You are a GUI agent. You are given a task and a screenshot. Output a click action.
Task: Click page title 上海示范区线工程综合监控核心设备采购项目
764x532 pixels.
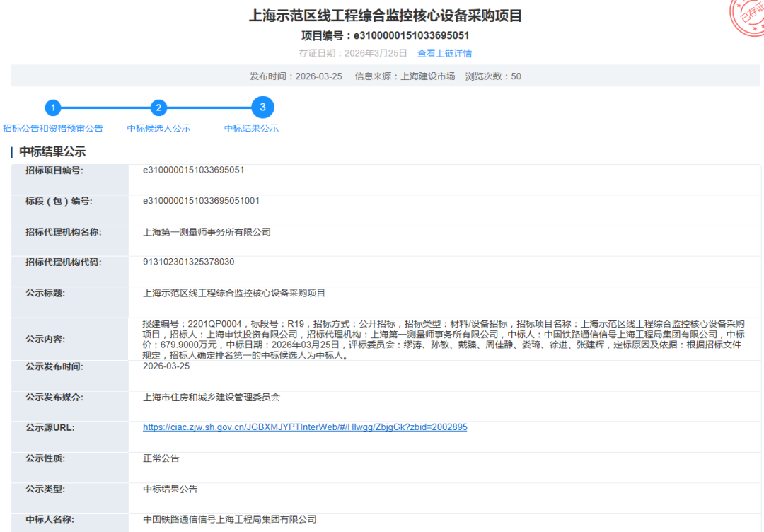click(x=386, y=16)
